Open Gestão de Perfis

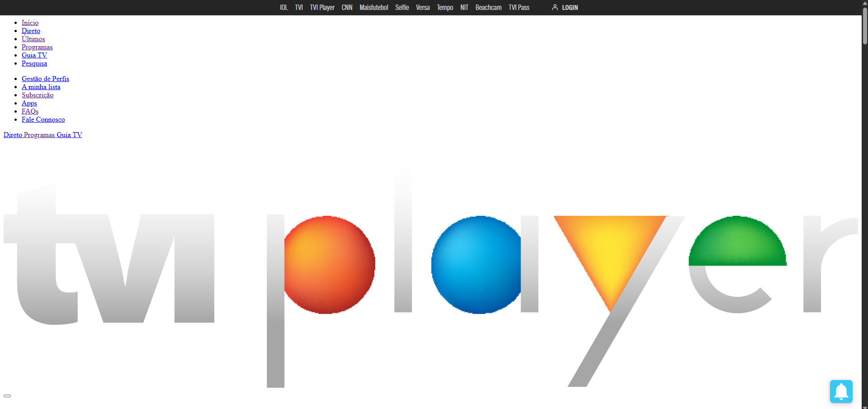click(45, 79)
